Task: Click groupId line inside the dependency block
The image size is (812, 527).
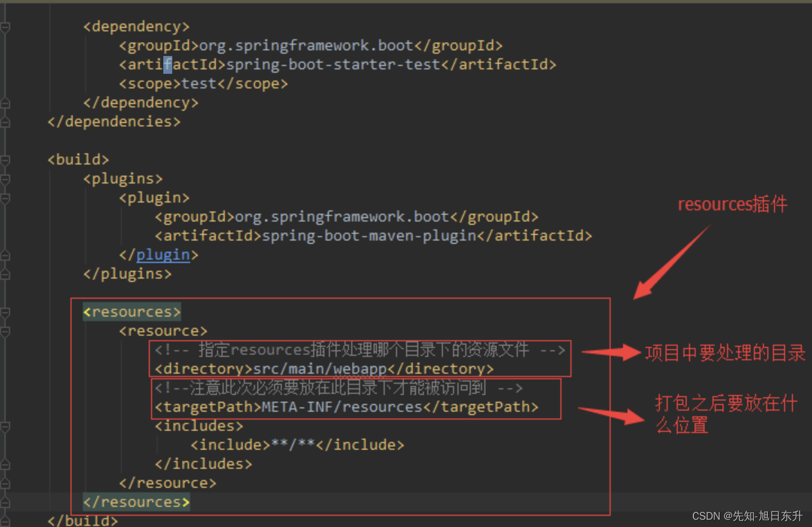Action: coord(311,45)
